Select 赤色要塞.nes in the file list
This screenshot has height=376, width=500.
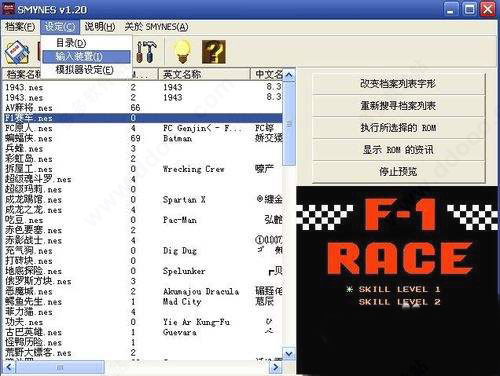pyautogui.click(x=33, y=230)
